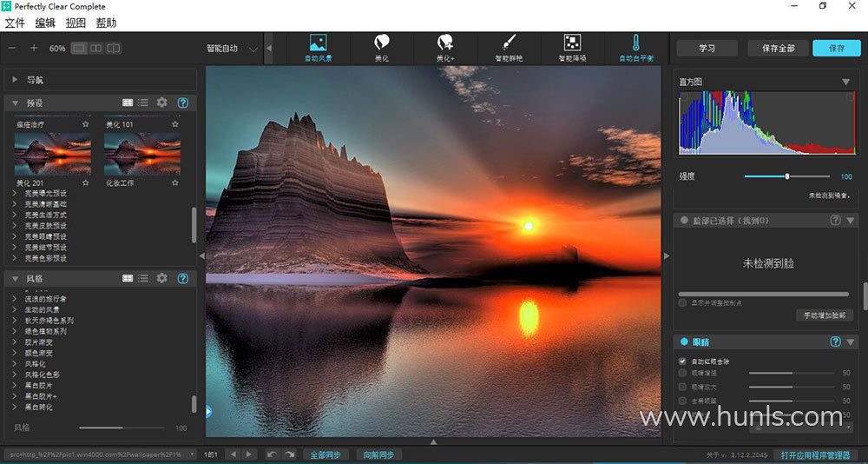Click the 保存全部 button

[x=779, y=49]
